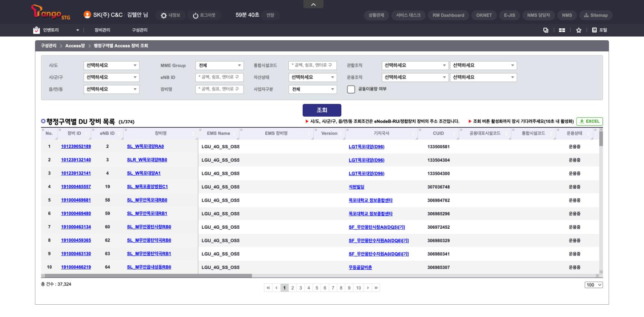Add favorite with the star icon
The width and height of the screenshot is (644, 317).
pyautogui.click(x=578, y=30)
